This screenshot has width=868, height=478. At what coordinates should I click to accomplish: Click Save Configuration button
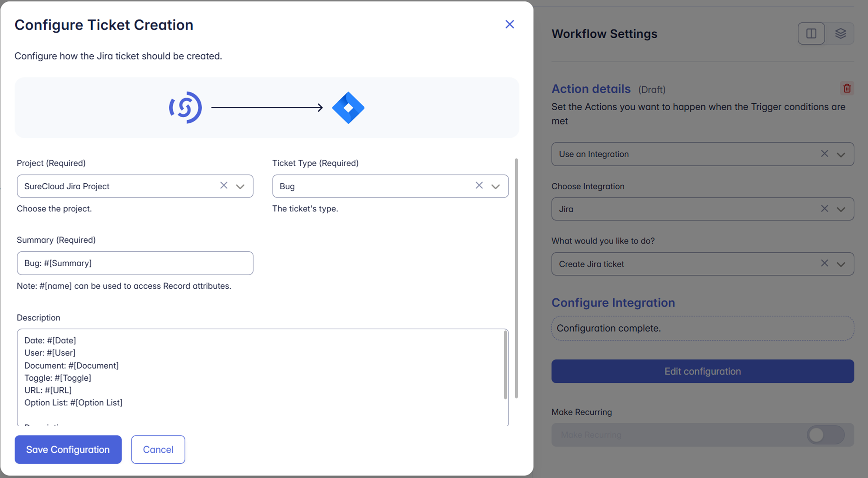pyautogui.click(x=68, y=449)
